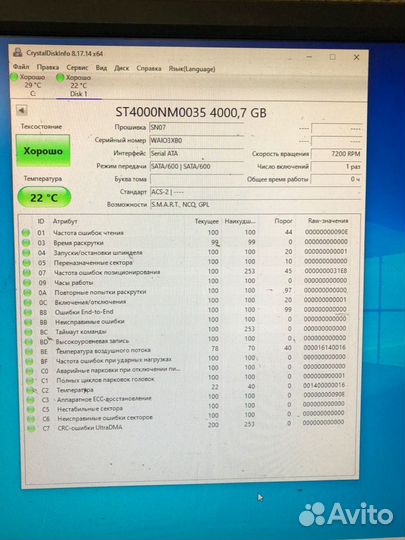Select the Частота ошибок чтения attribute text

[x=88, y=233]
